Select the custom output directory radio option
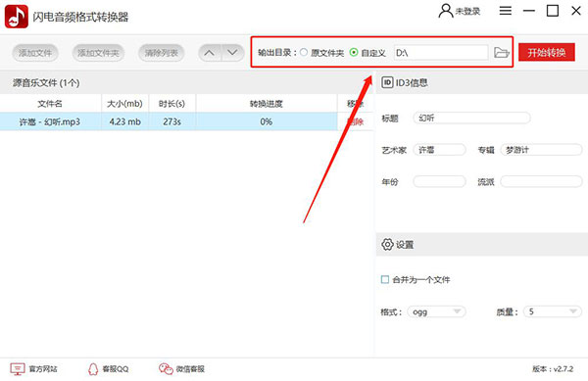The width and height of the screenshot is (588, 381). 354,53
